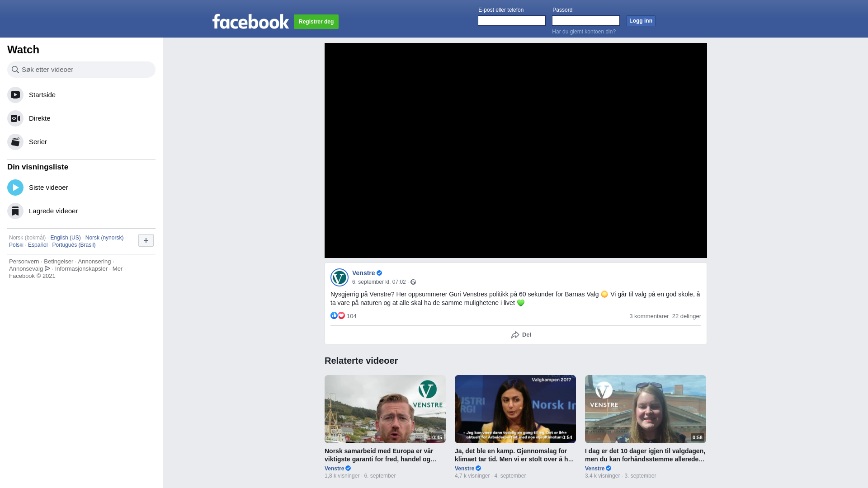Viewport: 868px width, 488px height.
Task: Click the Facebook logo
Action: pyautogui.click(x=250, y=21)
